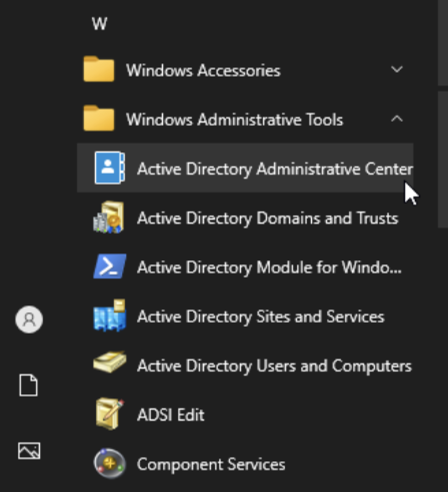Click the ADSI Edit text label

pos(170,415)
